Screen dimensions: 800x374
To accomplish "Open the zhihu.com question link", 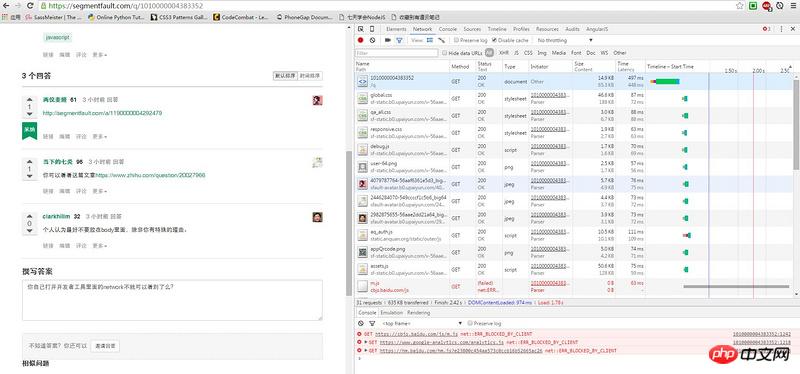I will (x=151, y=175).
